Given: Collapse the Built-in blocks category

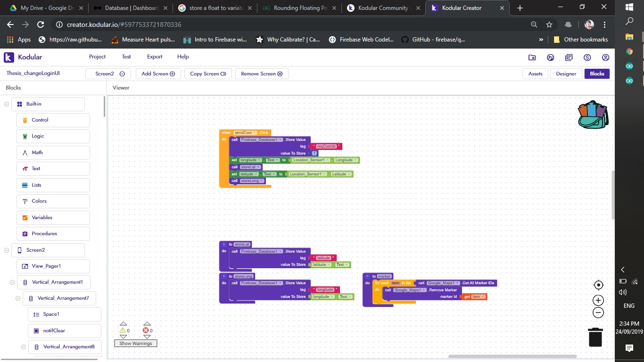Looking at the screenshot, I should click(x=7, y=104).
